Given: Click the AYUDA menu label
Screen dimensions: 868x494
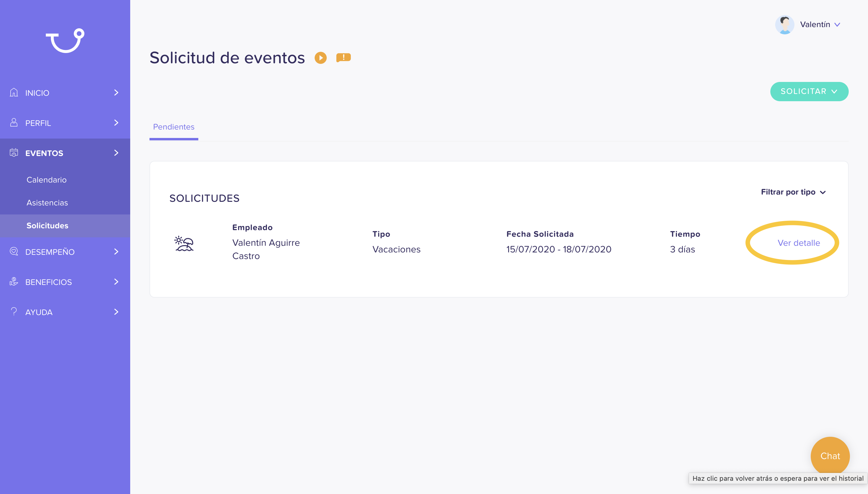Looking at the screenshot, I should (39, 312).
